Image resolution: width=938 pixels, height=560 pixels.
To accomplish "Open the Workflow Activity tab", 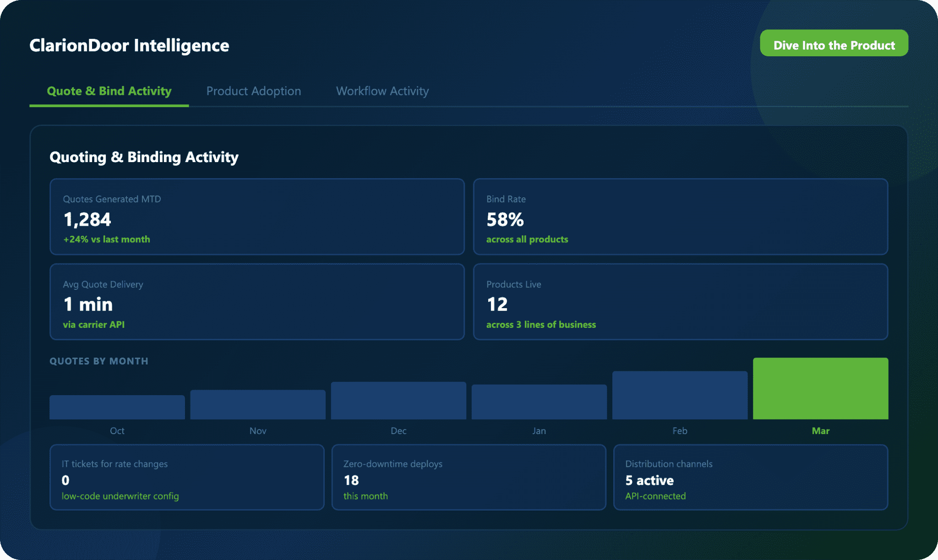I will pyautogui.click(x=382, y=91).
